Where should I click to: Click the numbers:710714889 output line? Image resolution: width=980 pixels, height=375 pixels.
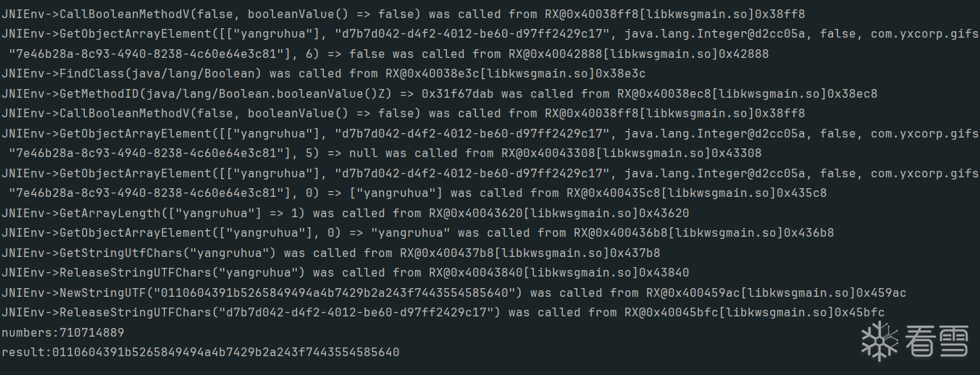click(x=63, y=332)
